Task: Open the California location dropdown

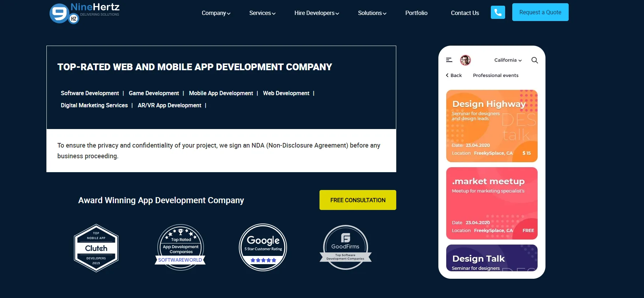Action: point(508,60)
